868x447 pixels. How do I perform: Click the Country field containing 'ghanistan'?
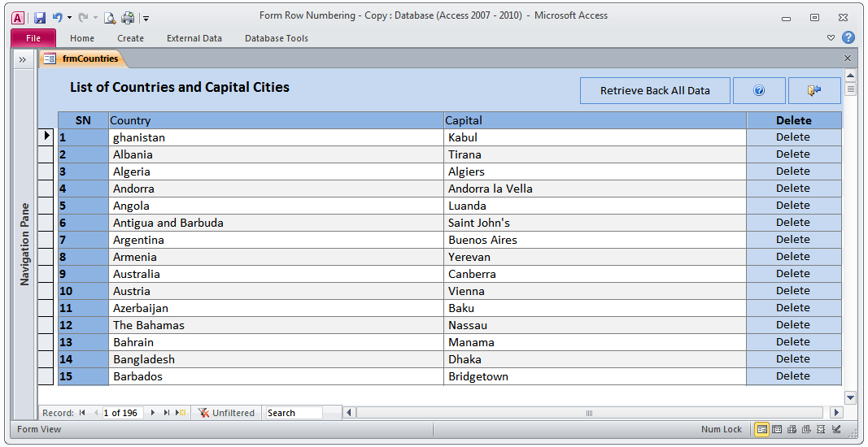[277, 137]
